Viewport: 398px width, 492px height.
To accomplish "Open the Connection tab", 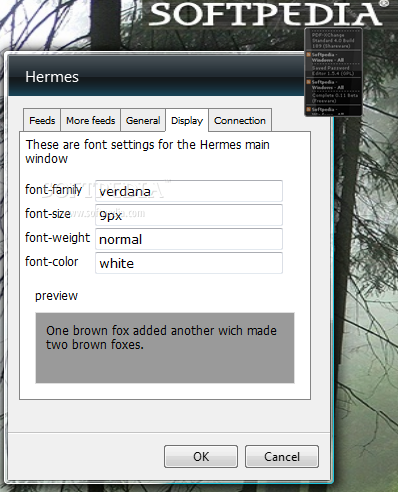I will (240, 120).
